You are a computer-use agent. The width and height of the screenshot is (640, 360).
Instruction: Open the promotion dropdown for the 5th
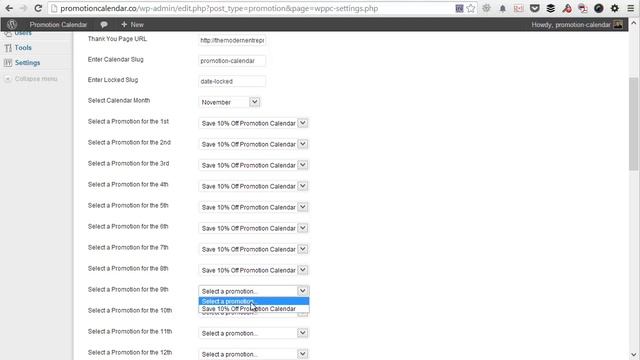(253, 207)
